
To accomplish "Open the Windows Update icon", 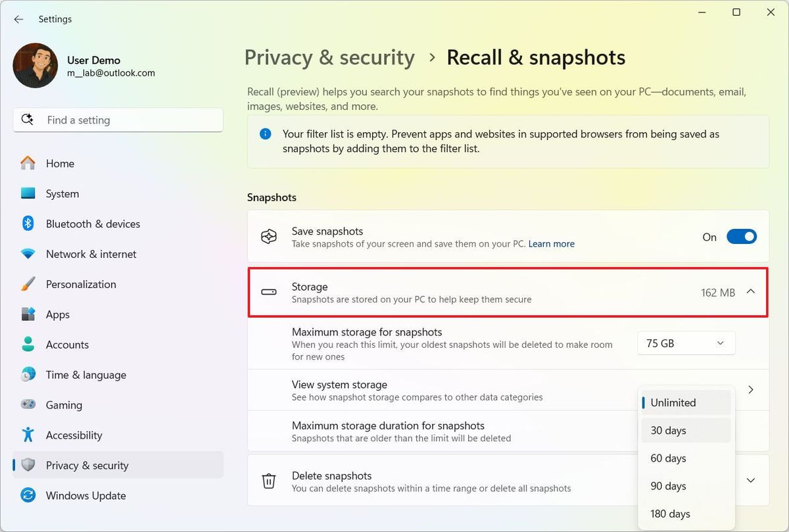I will [26, 495].
